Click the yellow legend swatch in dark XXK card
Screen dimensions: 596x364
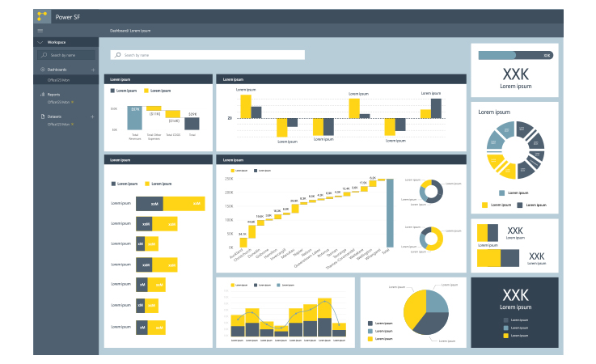tap(505, 336)
